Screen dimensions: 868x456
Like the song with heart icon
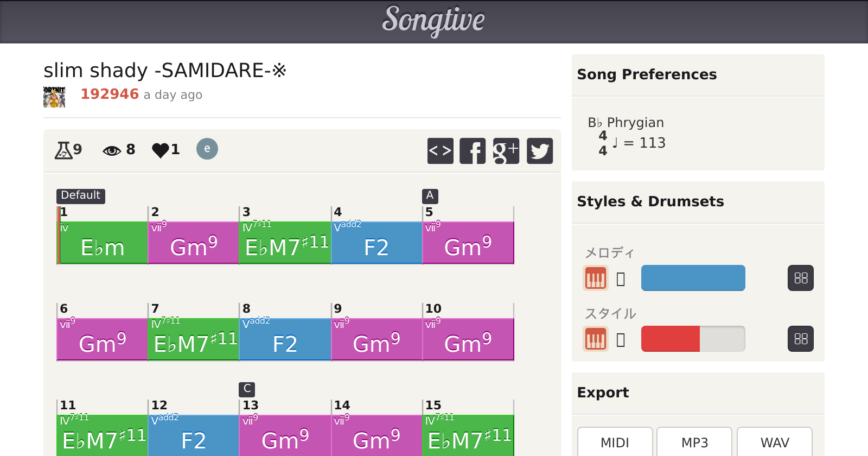coord(161,150)
